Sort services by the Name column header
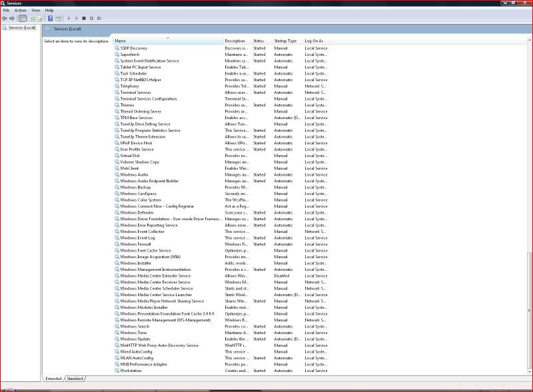Screen dimensions: 533x392 point(167,41)
